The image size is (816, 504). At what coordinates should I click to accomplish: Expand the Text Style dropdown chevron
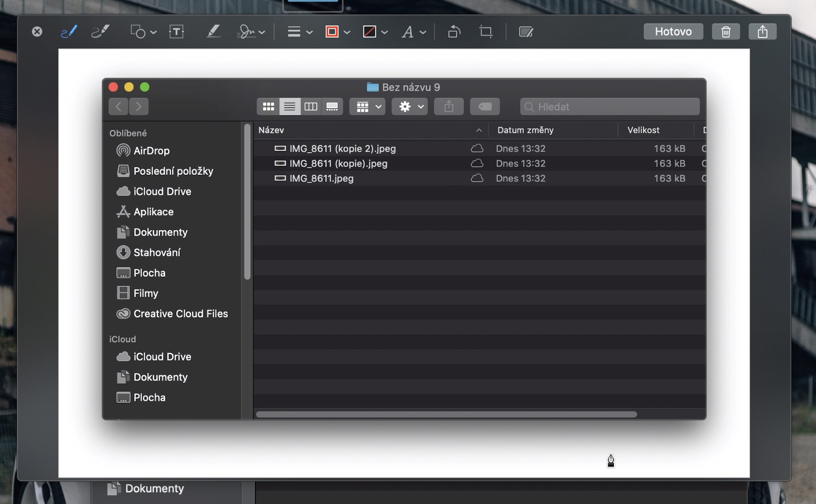[423, 32]
